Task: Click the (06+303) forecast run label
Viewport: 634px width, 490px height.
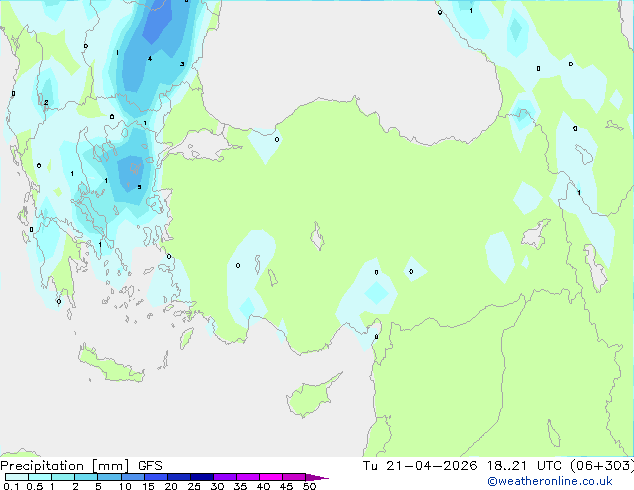Action: (x=602, y=466)
